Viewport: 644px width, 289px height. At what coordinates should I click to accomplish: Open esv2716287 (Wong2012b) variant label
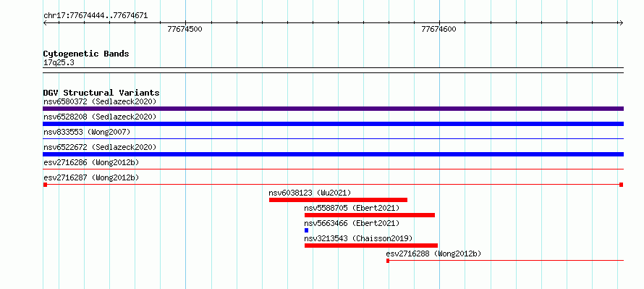(x=91, y=177)
